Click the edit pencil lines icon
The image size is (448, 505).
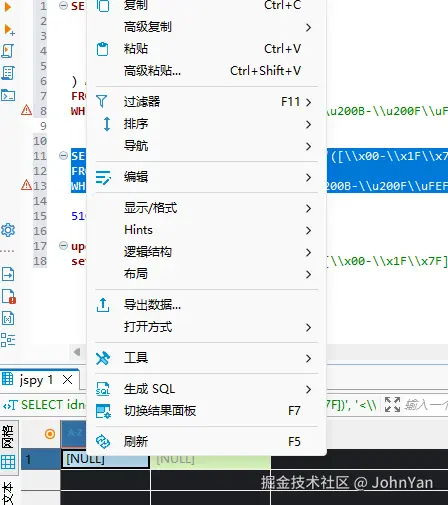click(x=103, y=177)
